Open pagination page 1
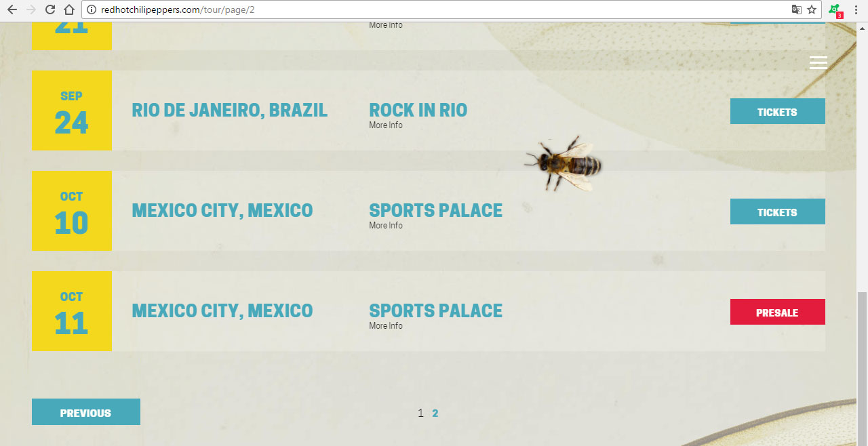This screenshot has height=446, width=868. pyautogui.click(x=420, y=413)
